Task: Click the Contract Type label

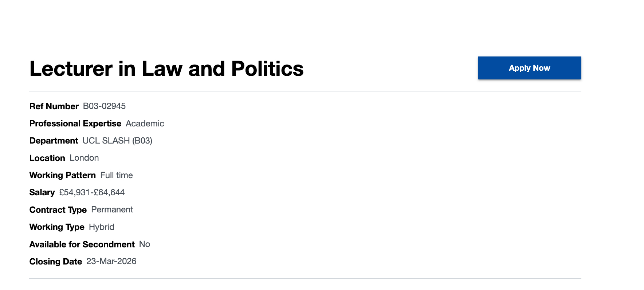Action: pos(58,210)
